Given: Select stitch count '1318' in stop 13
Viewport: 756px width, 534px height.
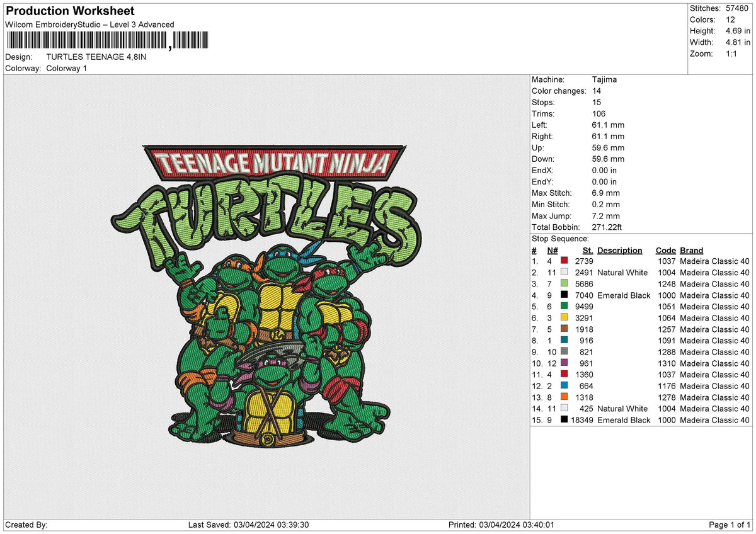Looking at the screenshot, I should (x=583, y=397).
